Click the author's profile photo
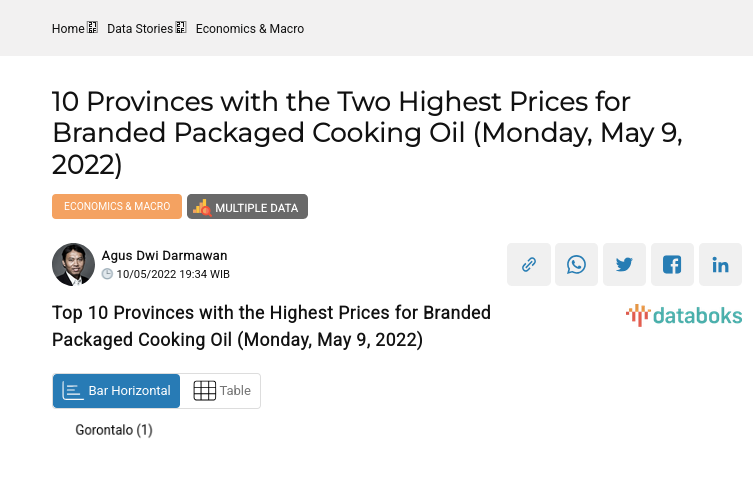Image resolution: width=753 pixels, height=498 pixels. [73, 265]
